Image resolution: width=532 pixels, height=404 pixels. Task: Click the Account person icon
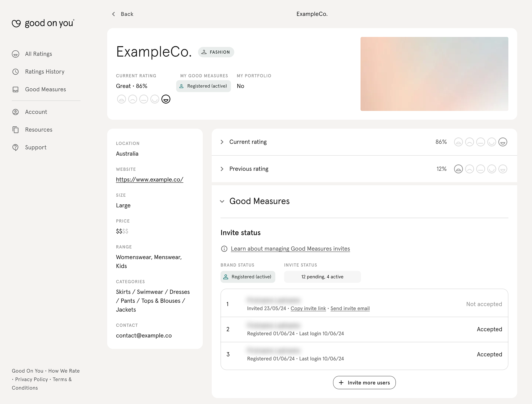tap(16, 112)
